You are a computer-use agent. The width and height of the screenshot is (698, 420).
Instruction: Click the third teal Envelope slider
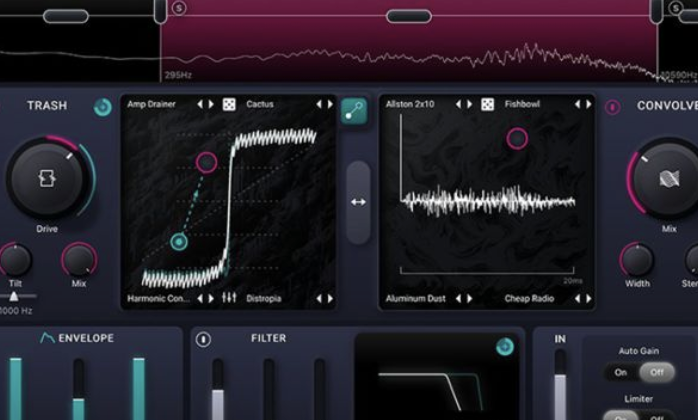[138, 388]
